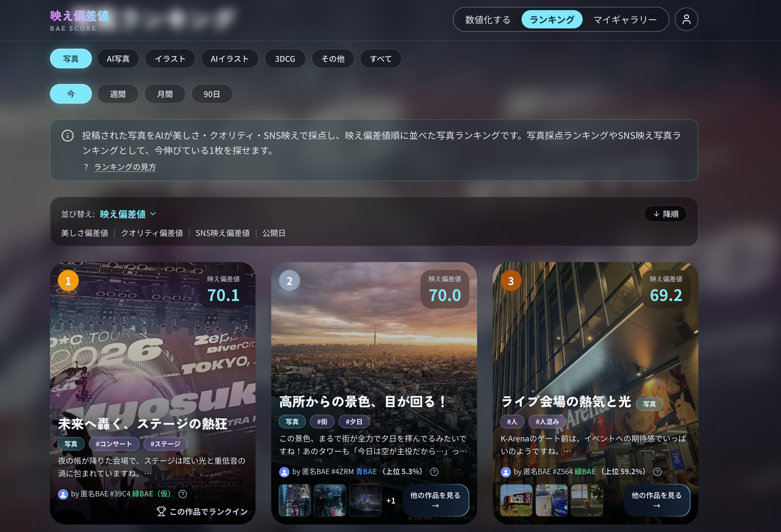Click the 写真 tag on the rank 2 card
The width and height of the screenshot is (781, 532).
(x=292, y=422)
